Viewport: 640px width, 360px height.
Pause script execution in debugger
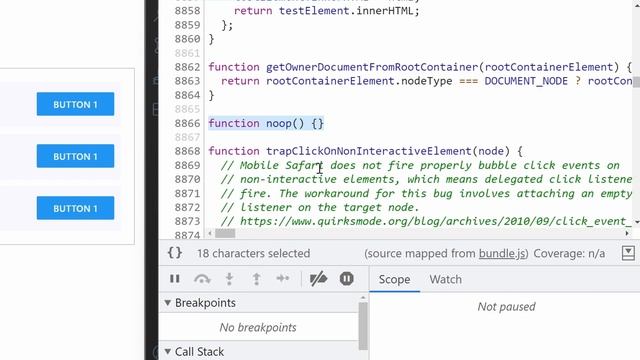coord(175,279)
